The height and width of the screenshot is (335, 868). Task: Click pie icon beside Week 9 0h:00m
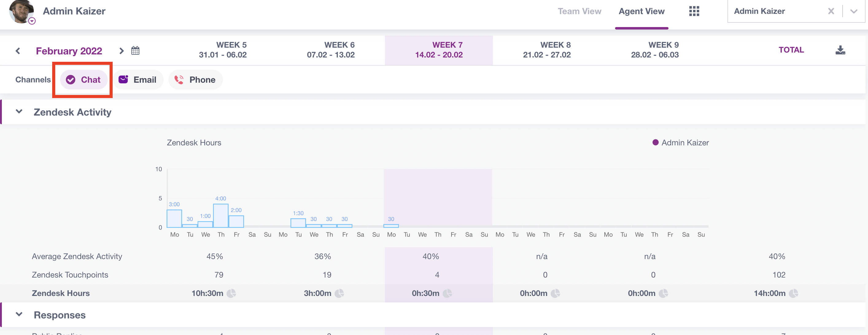coord(663,293)
